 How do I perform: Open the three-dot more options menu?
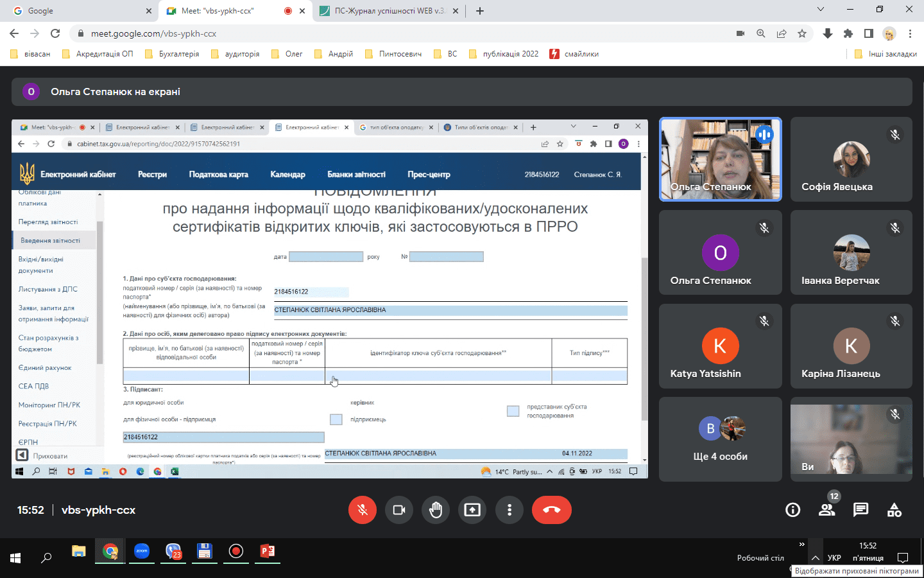[x=509, y=510]
